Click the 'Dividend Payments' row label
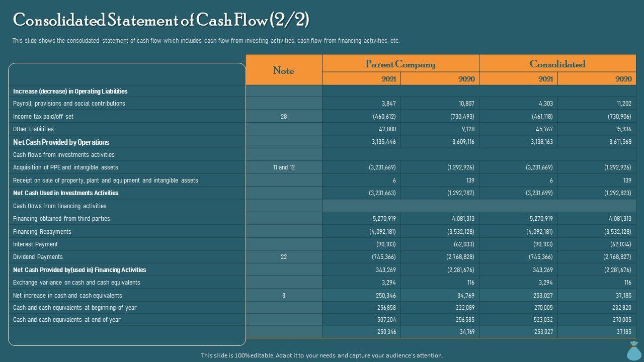Viewport: 644px width, 362px height. tap(38, 257)
